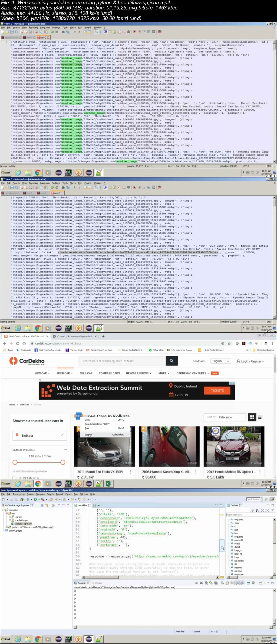Click SELL CAR navigation link
Screen dimensions: 277x644
(86, 373)
